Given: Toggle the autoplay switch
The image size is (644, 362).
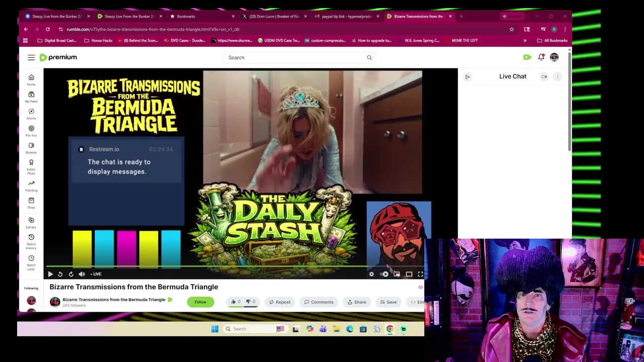Looking at the screenshot, I should [x=385, y=274].
